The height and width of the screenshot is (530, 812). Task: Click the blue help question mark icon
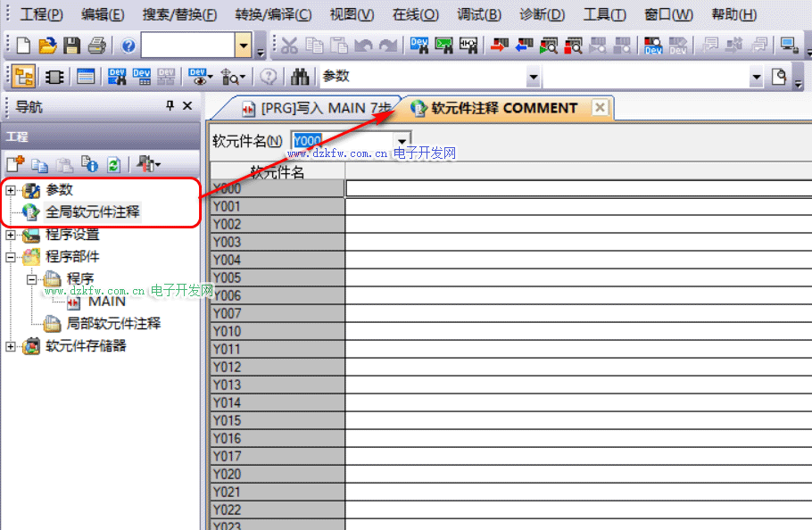pos(128,46)
